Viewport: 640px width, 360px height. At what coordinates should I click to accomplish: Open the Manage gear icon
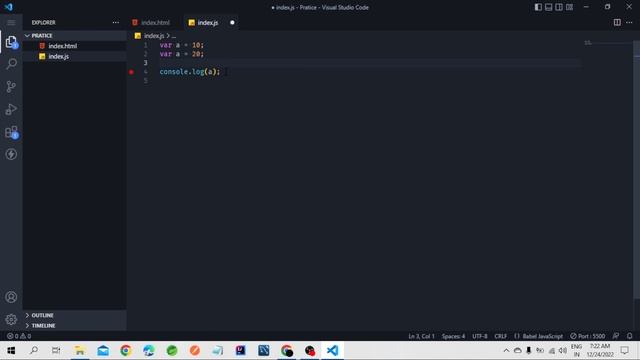pyautogui.click(x=11, y=319)
